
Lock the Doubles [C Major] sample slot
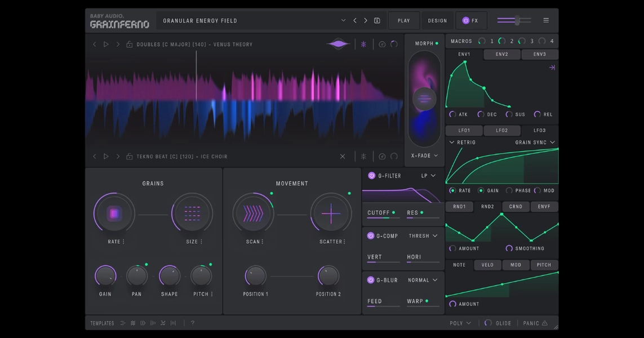130,45
